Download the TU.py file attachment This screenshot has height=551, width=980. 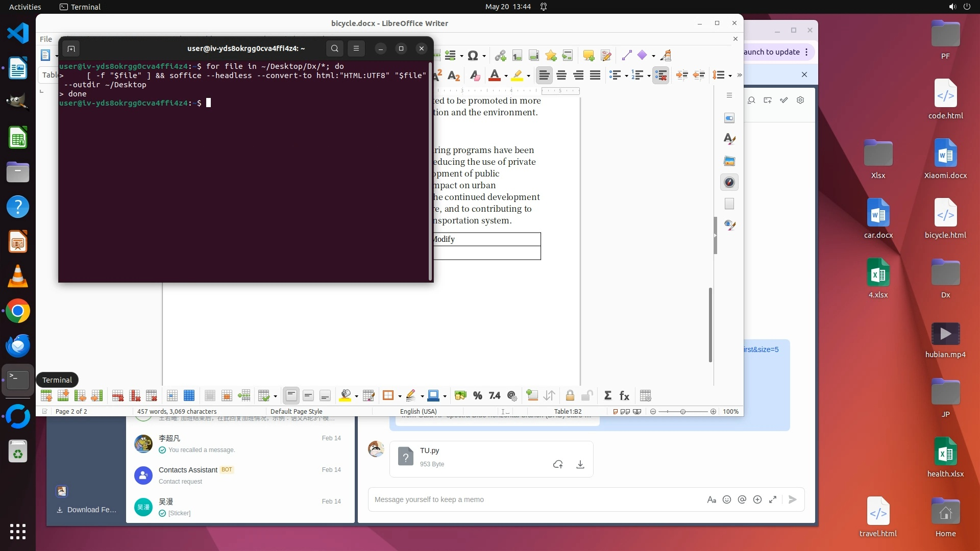(x=580, y=464)
